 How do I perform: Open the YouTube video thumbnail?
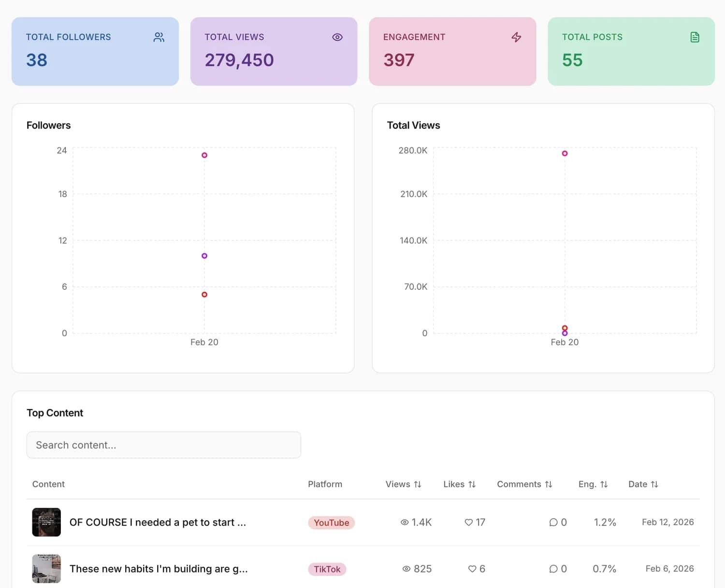click(x=46, y=522)
